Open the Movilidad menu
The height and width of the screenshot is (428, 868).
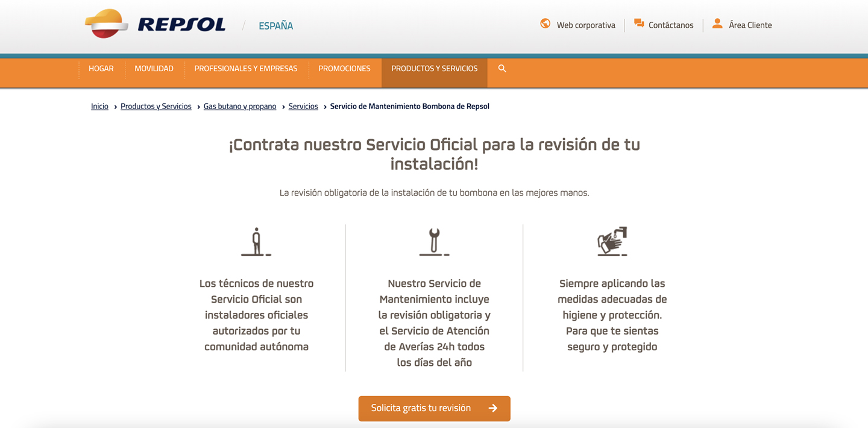(x=154, y=69)
